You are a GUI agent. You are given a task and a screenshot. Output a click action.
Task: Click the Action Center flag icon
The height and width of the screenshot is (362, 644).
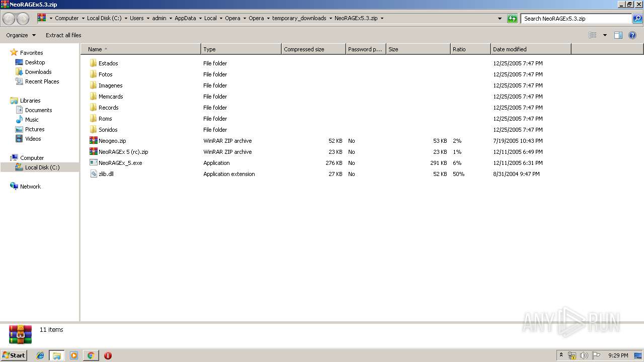(x=596, y=355)
